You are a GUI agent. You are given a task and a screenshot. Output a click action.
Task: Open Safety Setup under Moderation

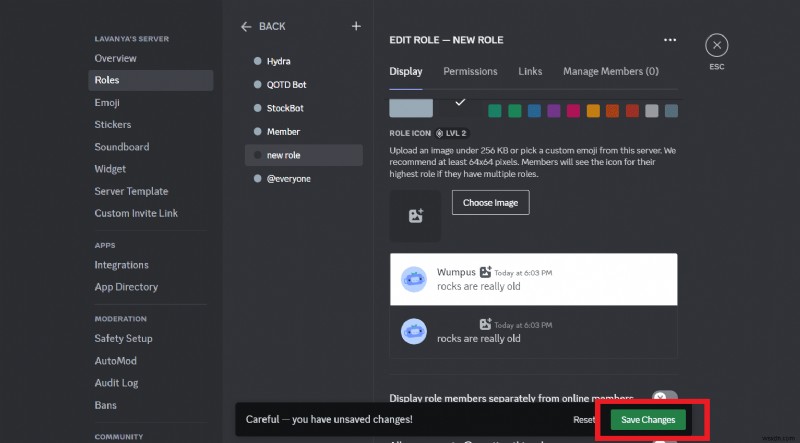(x=151, y=338)
